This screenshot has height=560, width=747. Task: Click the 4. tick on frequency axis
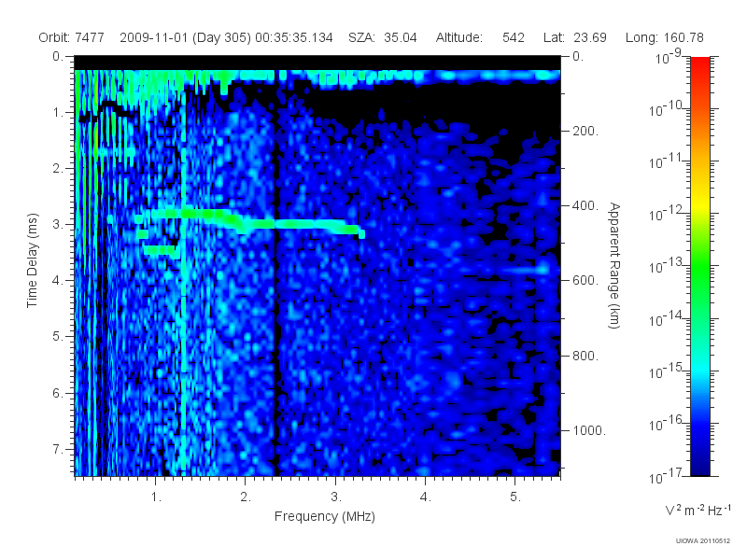click(x=426, y=497)
